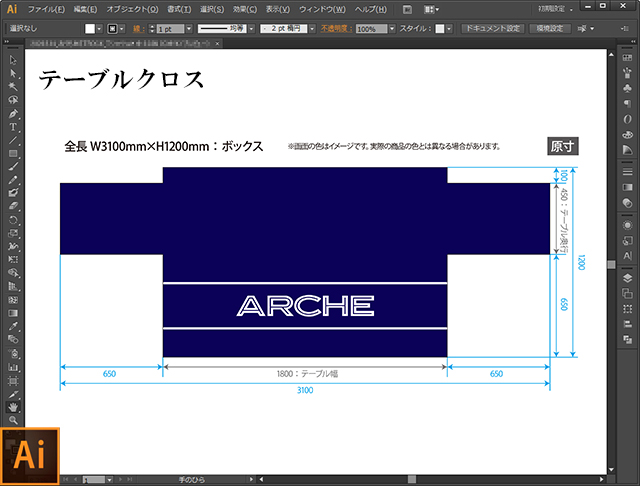The image size is (640, 486).
Task: Expand brush definition 2 pt dropdown
Action: [312, 29]
